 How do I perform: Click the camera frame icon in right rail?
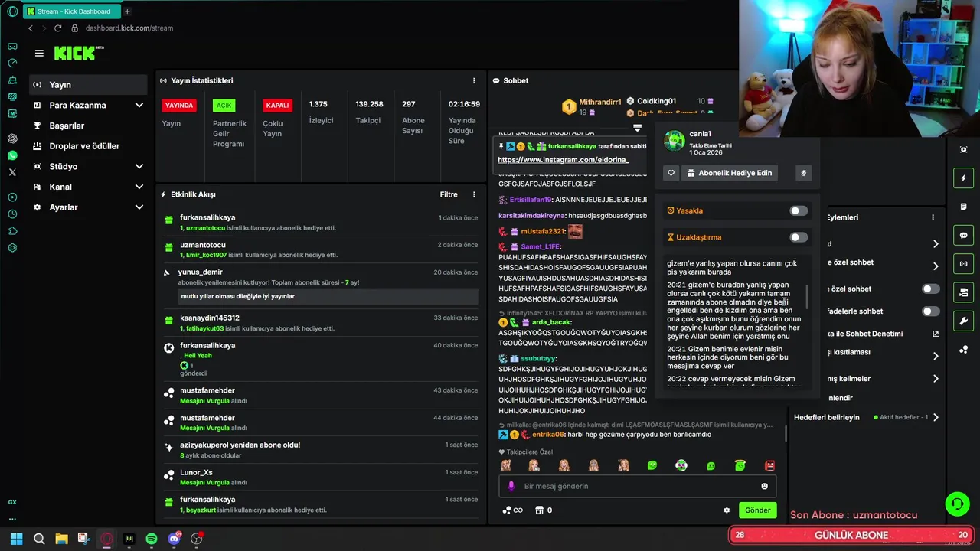click(x=963, y=149)
